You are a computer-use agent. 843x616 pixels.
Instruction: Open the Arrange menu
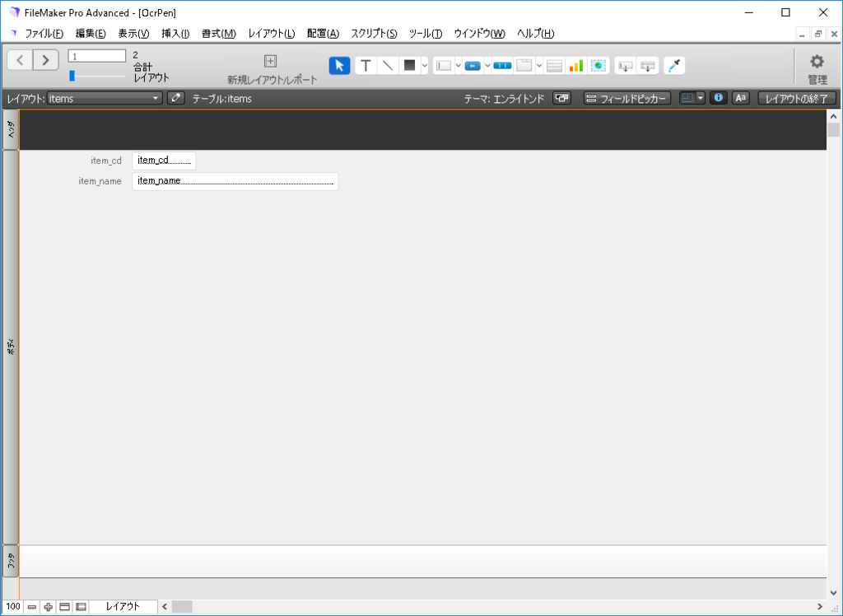point(323,34)
